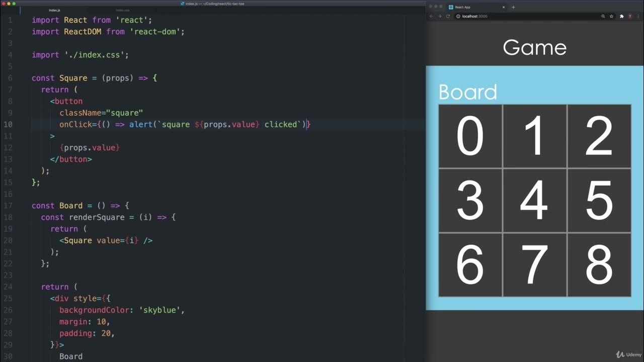Click the site info icon beside localhost
This screenshot has width=644, height=362.
point(458,16)
